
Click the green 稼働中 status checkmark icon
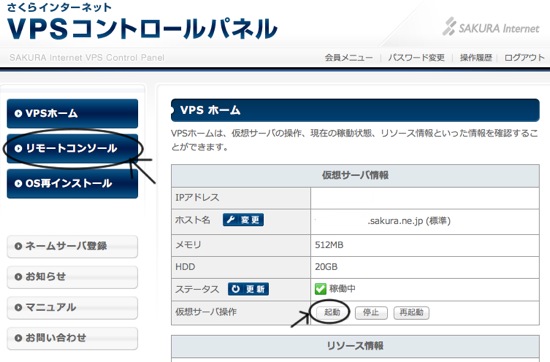pos(320,289)
